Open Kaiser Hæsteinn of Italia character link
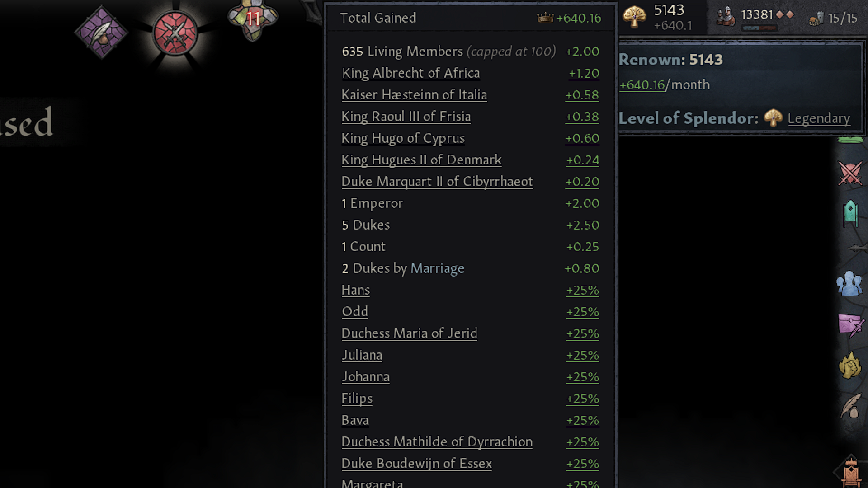Screen dimensions: 868x488 (414, 95)
